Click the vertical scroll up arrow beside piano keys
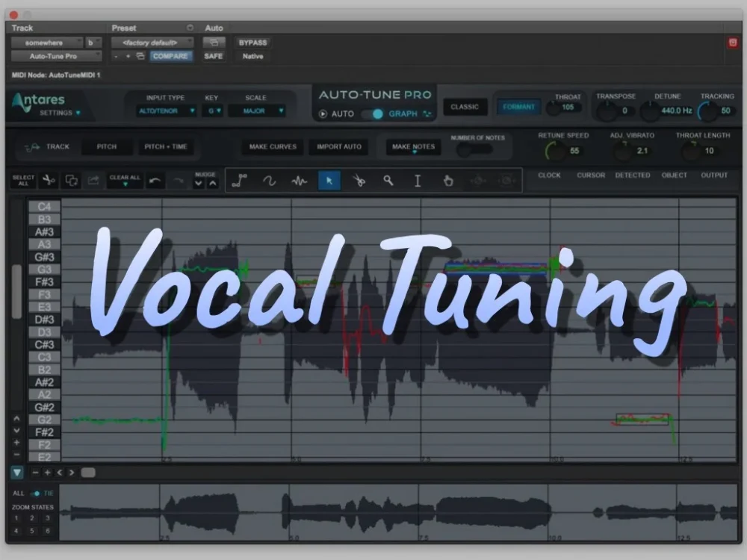This screenshot has height=560, width=747. pos(16,419)
